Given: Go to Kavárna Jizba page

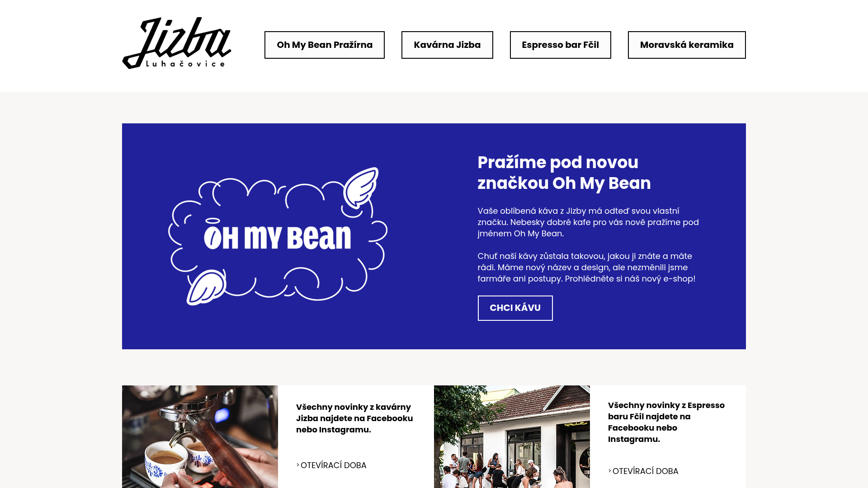Looking at the screenshot, I should (447, 45).
